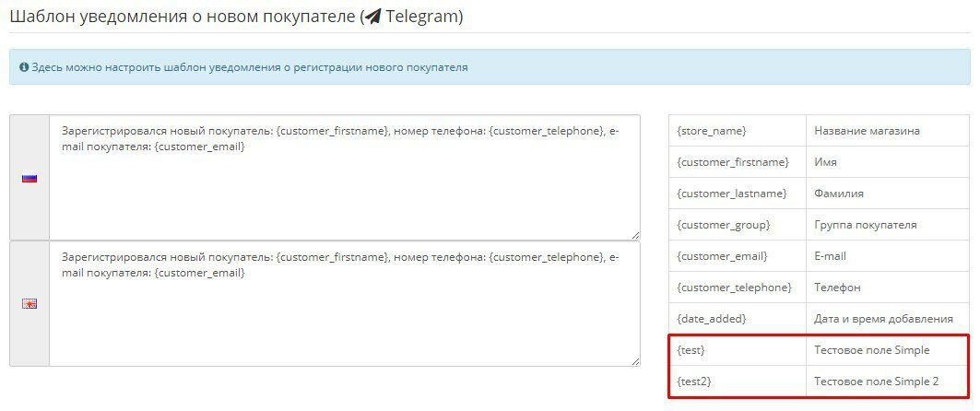The image size is (980, 411).
Task: Select the {customer_lastname} variable cell
Action: pos(732,194)
